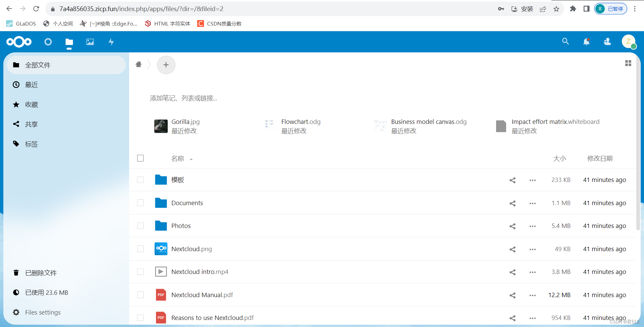Open the Dashboard circle icon in header

coord(48,42)
